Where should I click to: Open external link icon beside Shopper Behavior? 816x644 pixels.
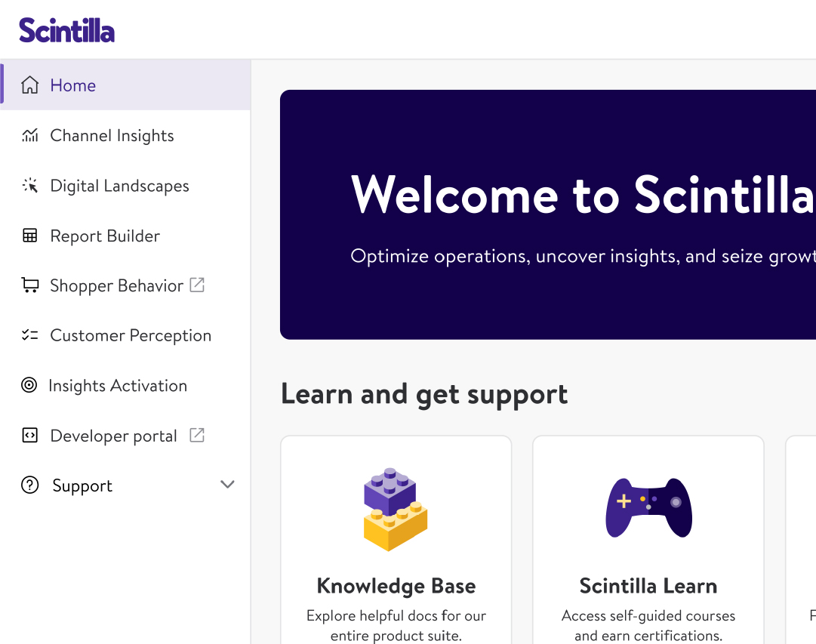[x=197, y=285]
